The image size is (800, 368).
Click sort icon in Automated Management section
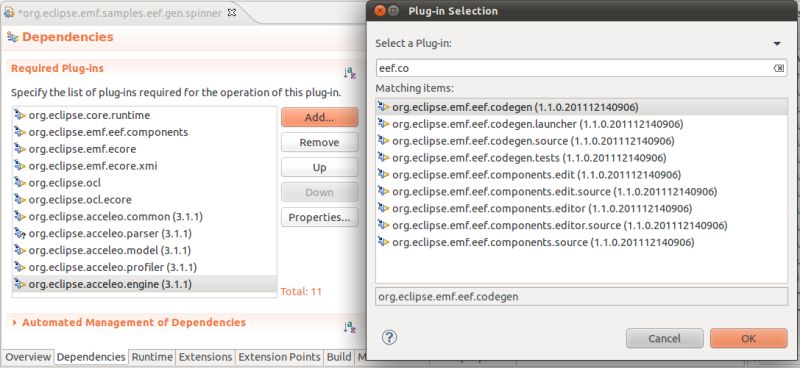349,327
